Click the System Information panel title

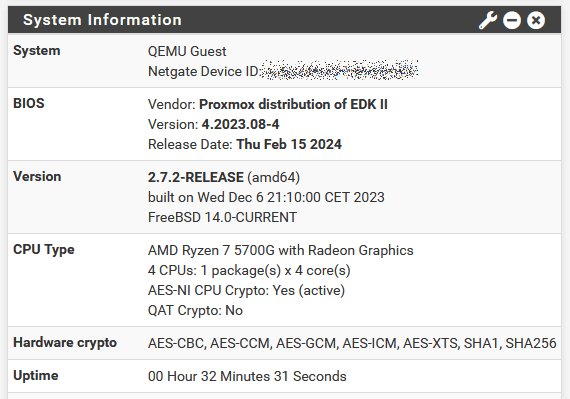pos(102,20)
